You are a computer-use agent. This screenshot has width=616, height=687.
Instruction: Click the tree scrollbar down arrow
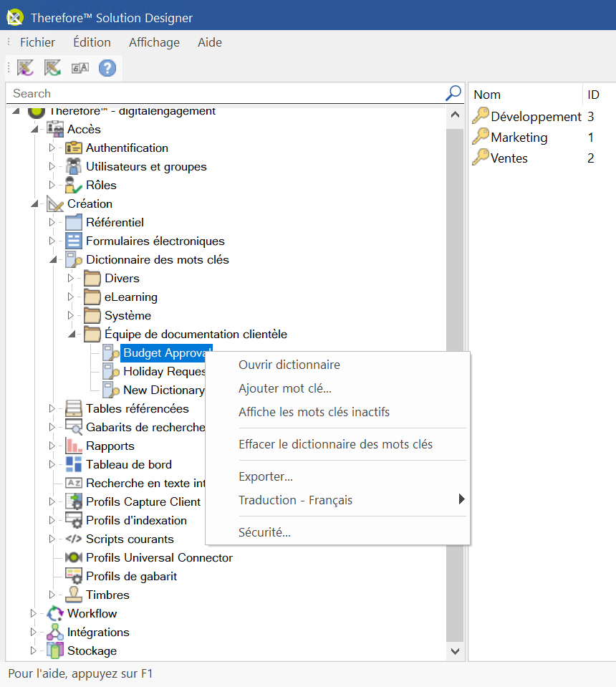pyautogui.click(x=456, y=651)
